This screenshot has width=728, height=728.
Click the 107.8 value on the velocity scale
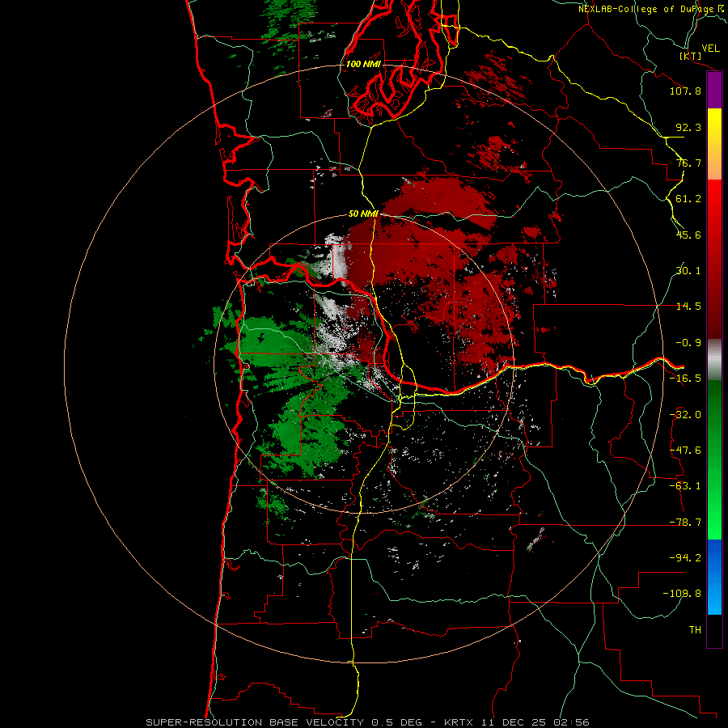click(x=685, y=91)
